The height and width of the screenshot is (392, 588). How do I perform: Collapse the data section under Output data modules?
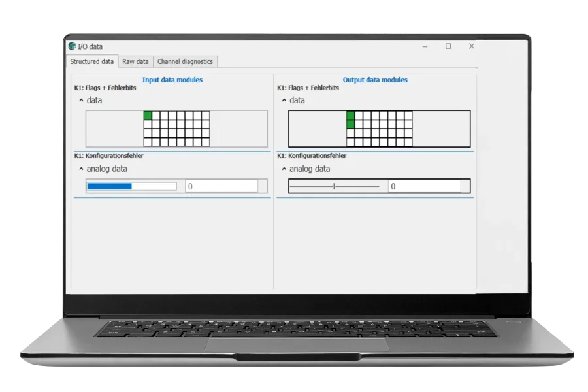pyautogui.click(x=284, y=100)
